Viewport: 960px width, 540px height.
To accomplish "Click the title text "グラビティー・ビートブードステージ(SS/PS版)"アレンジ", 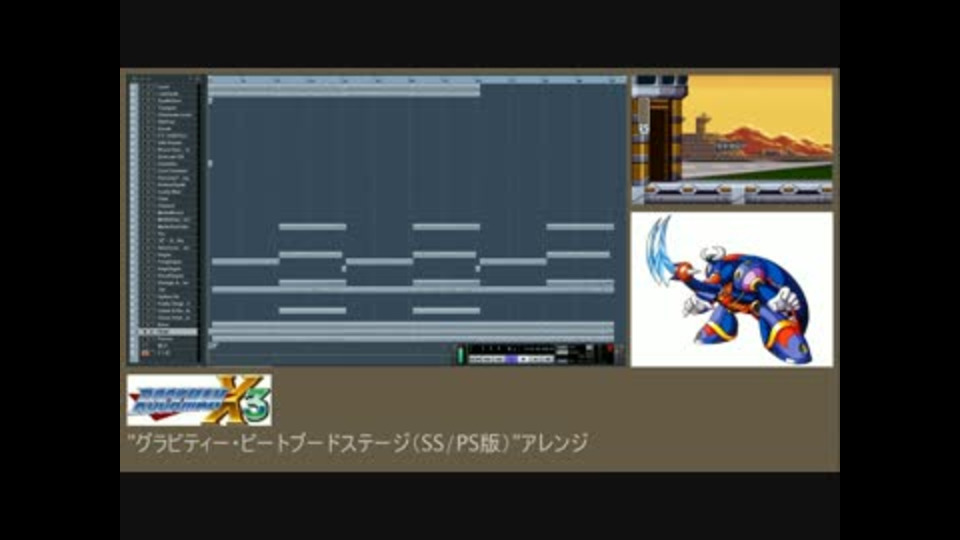I will pyautogui.click(x=358, y=443).
